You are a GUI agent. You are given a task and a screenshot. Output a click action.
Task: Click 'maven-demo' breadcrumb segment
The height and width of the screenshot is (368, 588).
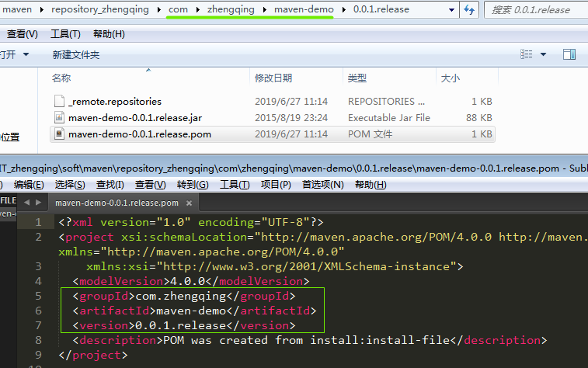pos(304,9)
